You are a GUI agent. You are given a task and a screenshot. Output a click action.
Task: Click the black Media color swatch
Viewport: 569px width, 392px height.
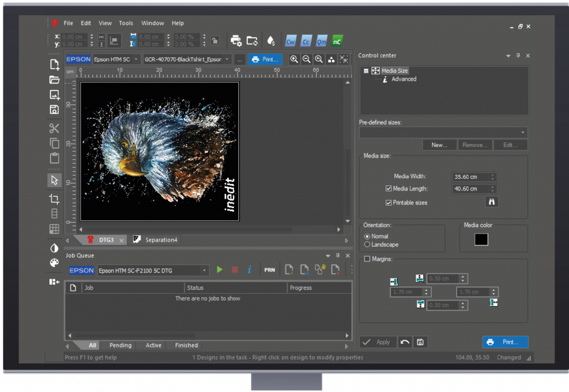point(481,239)
